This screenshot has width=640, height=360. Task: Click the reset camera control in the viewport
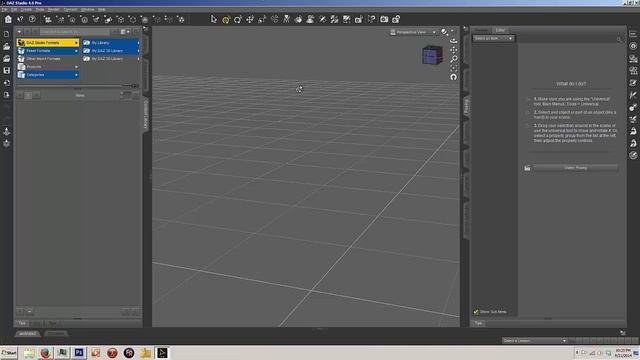[x=453, y=77]
